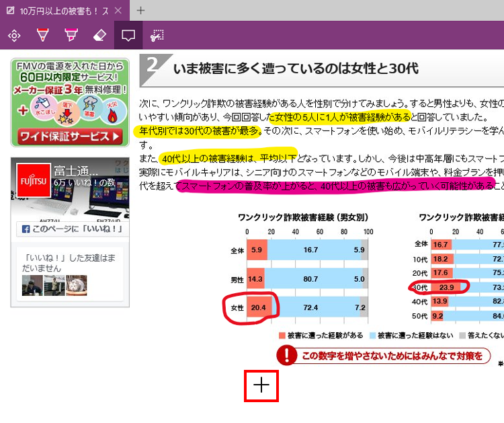Open a new tab with plus button

pos(140,10)
